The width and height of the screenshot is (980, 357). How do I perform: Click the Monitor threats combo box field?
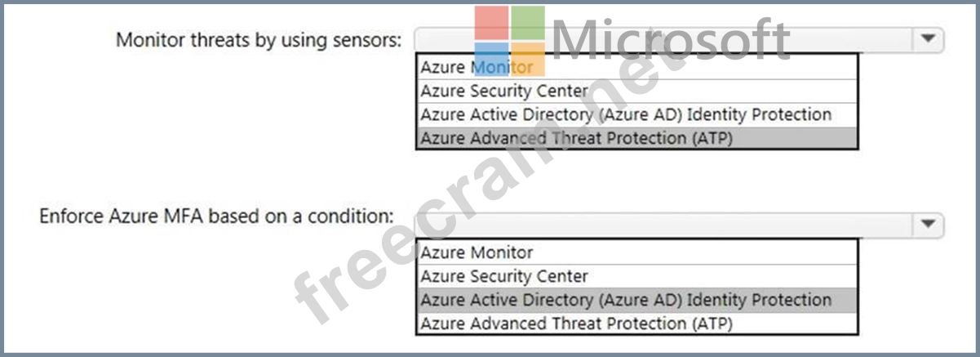tap(679, 39)
